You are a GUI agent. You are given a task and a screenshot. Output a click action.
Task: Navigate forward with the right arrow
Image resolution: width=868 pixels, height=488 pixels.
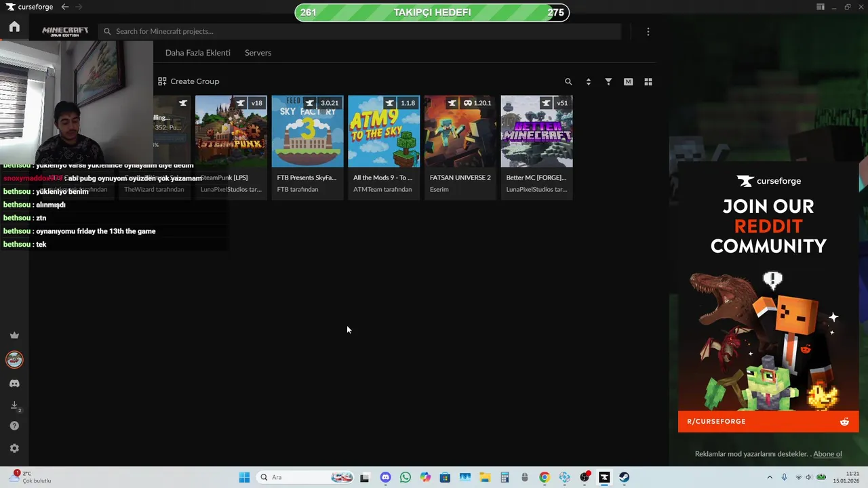pos(79,7)
